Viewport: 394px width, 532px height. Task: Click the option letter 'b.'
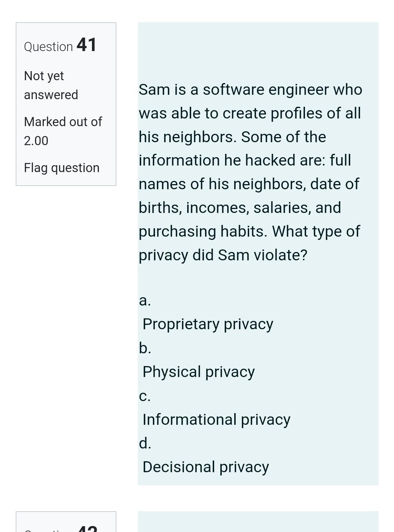click(145, 349)
